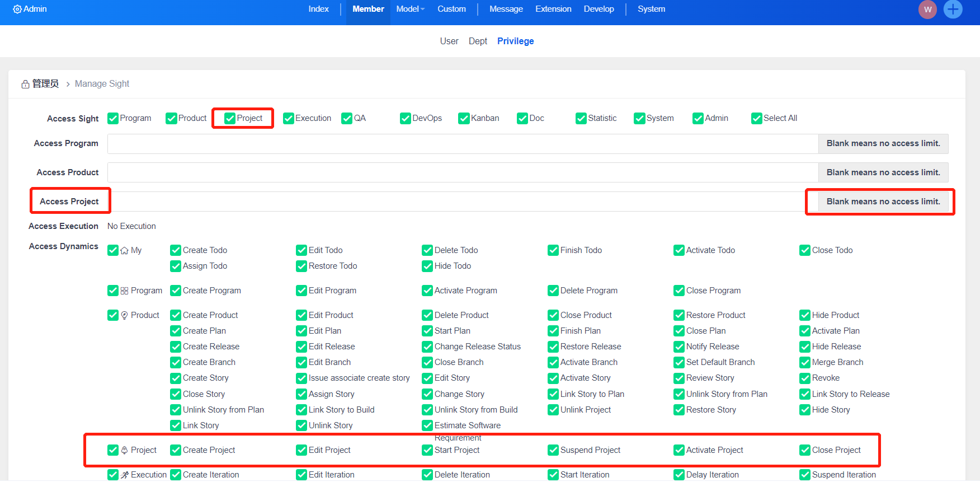This screenshot has height=482, width=980.
Task: Click the Program grid icon
Action: click(124, 291)
